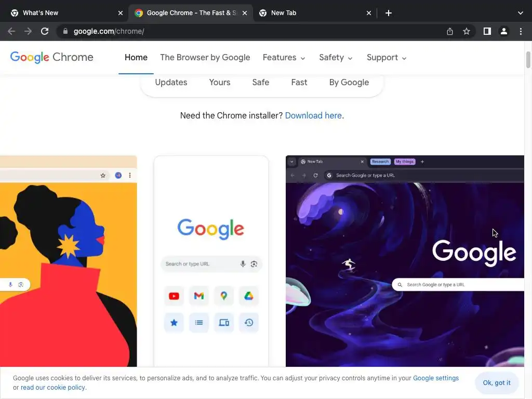This screenshot has height=399, width=532.
Task: Click the Search or type URL field
Action: click(x=211, y=264)
